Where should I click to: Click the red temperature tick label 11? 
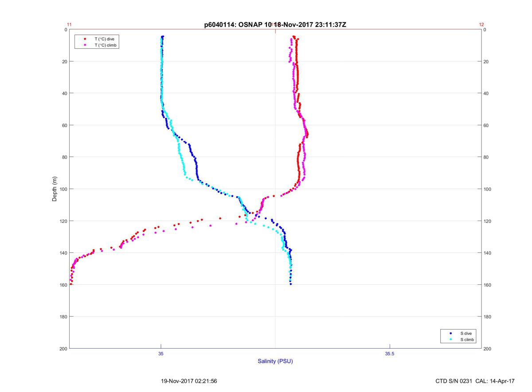[x=69, y=25]
